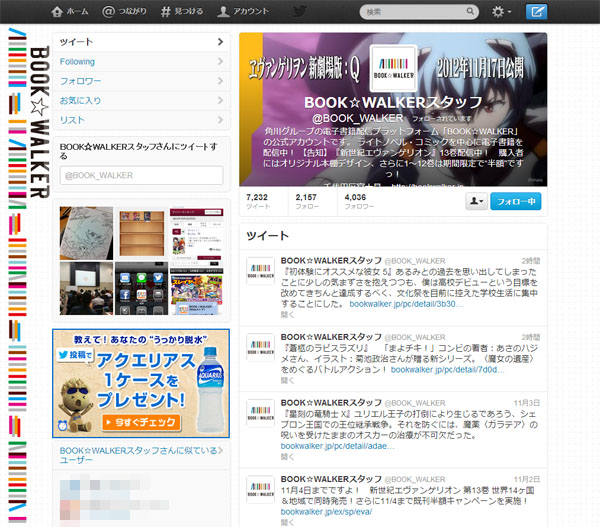Viewport: 600px width, 527px height.
Task: Click avatar of the first tweet
Action: pos(261,274)
